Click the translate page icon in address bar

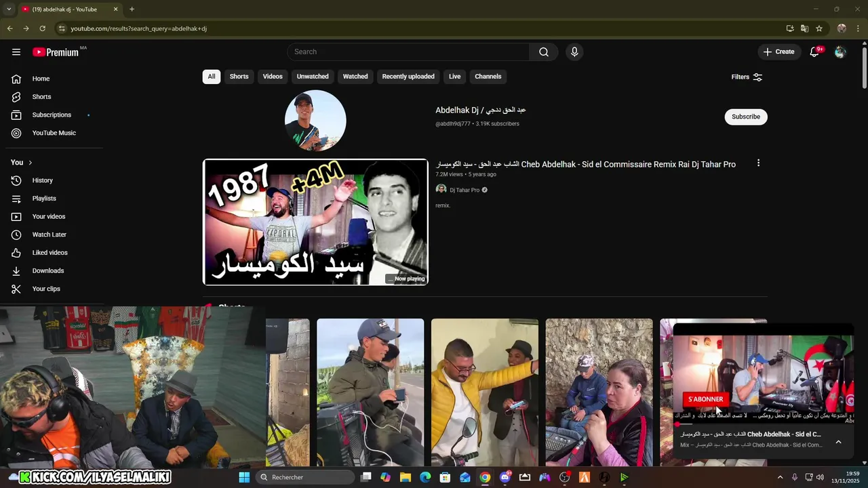[804, 28]
